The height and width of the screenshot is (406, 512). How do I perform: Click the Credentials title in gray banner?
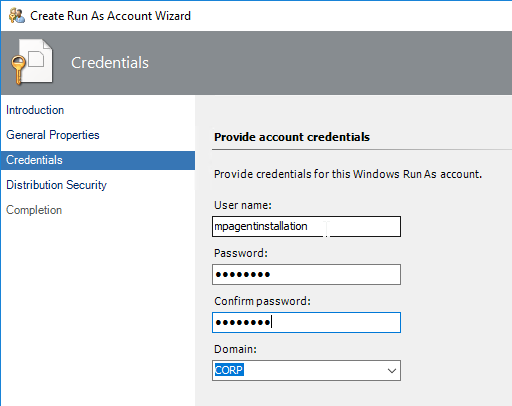[x=110, y=63]
